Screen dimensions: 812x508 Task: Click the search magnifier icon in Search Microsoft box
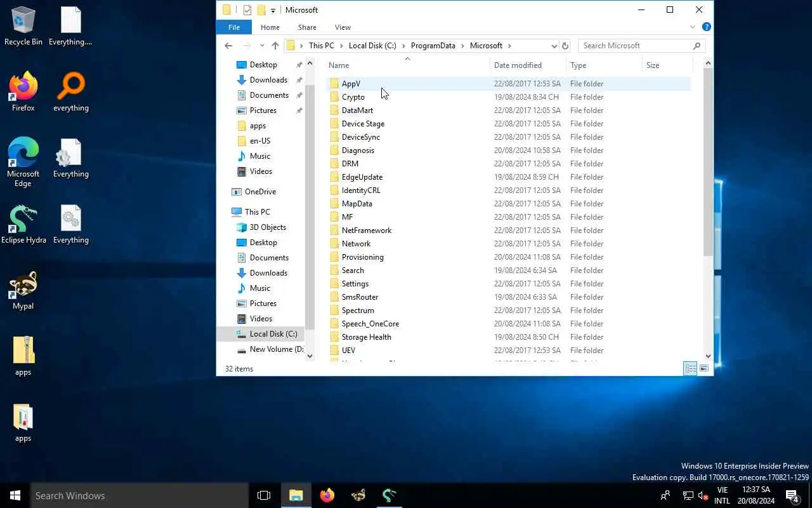(697, 46)
